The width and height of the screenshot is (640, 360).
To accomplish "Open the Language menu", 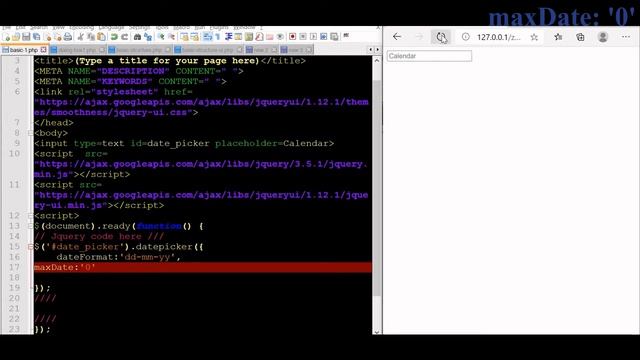I will (111, 28).
